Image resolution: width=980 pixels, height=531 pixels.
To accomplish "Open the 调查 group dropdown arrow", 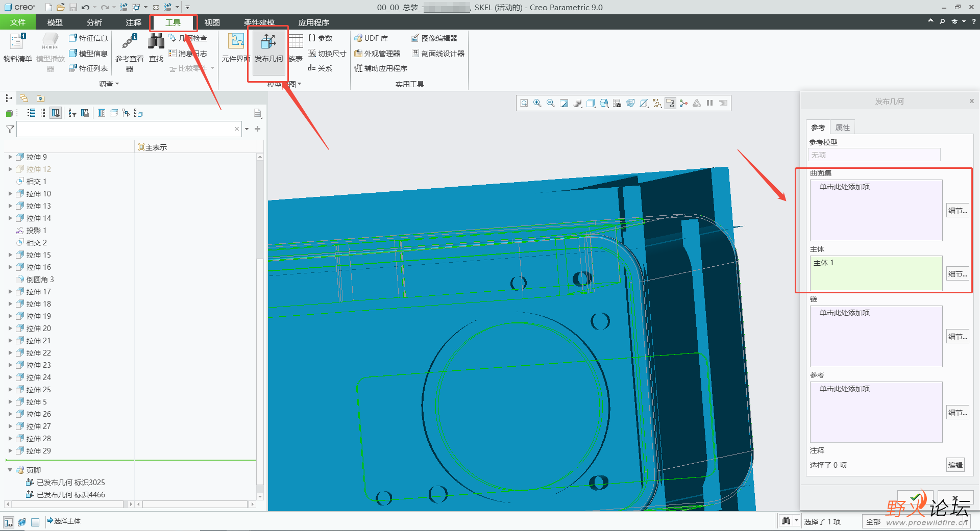I will click(x=117, y=84).
